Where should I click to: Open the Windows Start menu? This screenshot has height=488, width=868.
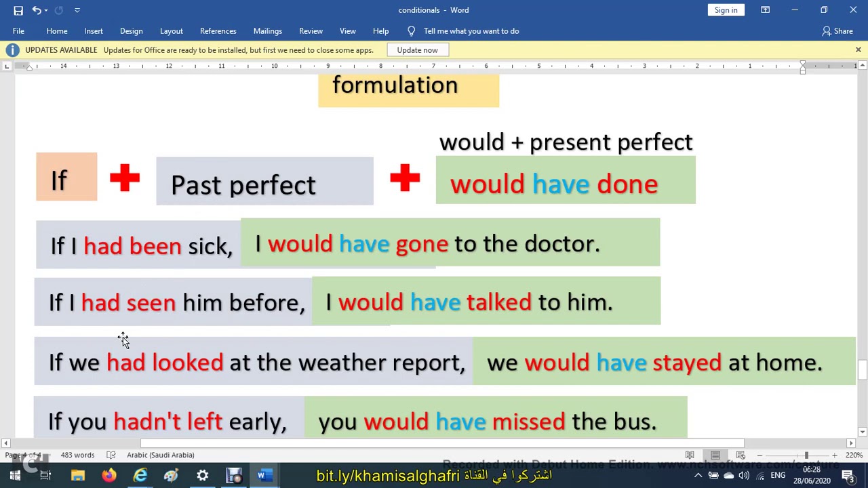point(15,476)
